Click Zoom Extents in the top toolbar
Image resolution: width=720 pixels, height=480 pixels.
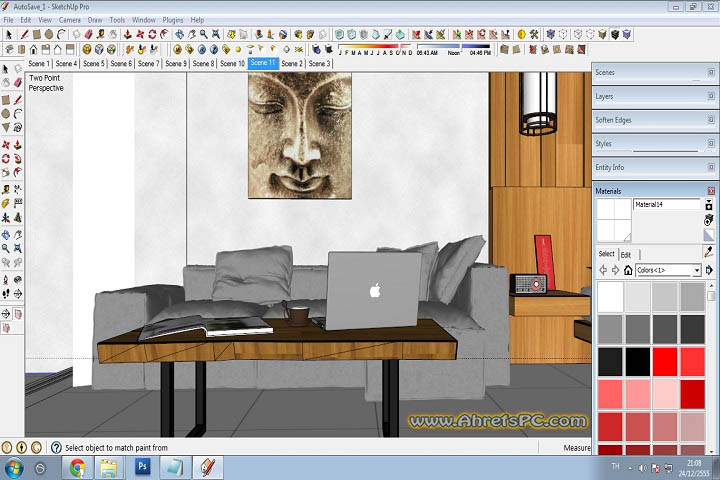[x=215, y=34]
